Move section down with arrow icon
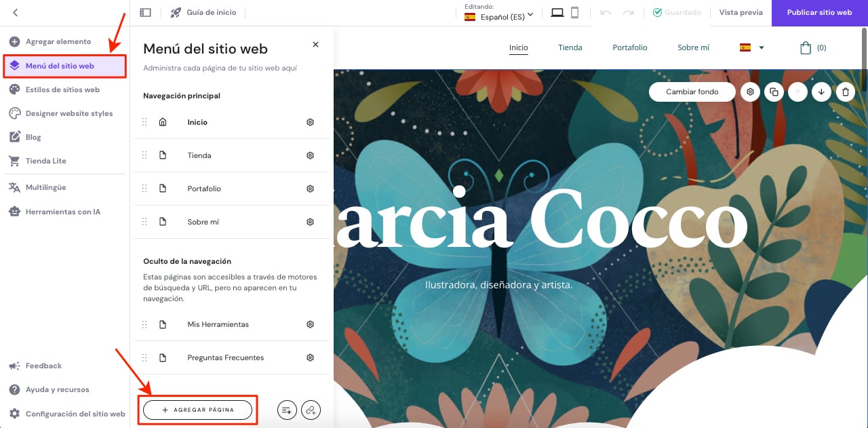 point(821,92)
